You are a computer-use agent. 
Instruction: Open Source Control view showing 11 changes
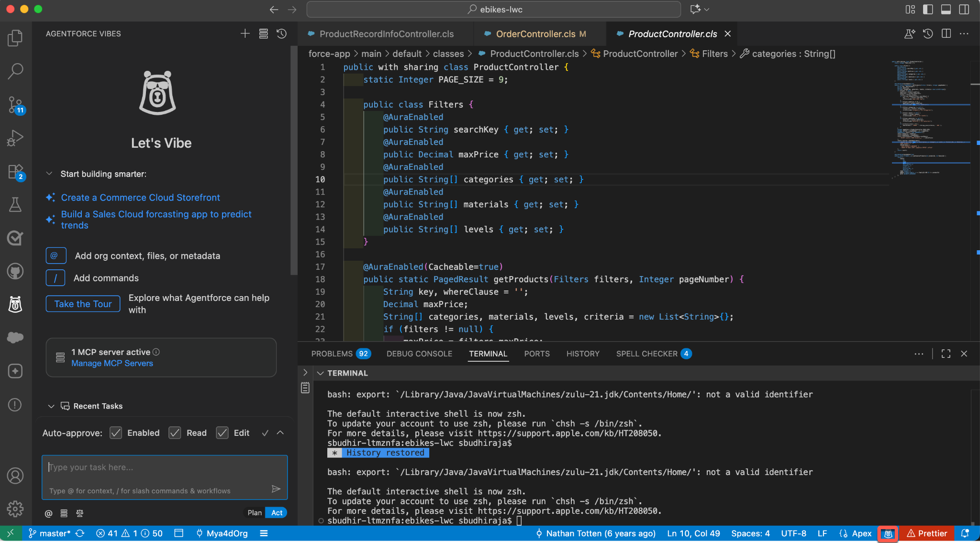[x=15, y=105]
